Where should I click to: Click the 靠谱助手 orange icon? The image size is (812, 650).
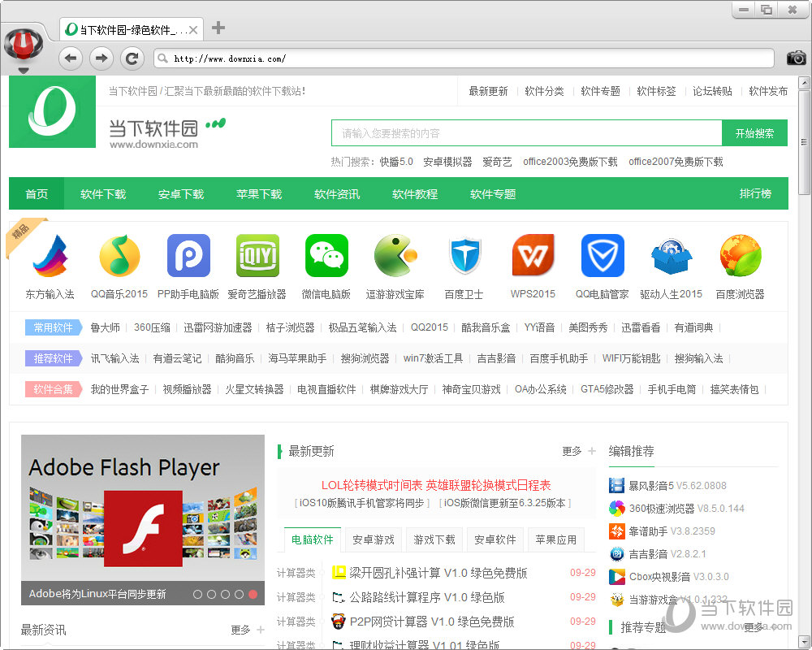click(x=617, y=531)
